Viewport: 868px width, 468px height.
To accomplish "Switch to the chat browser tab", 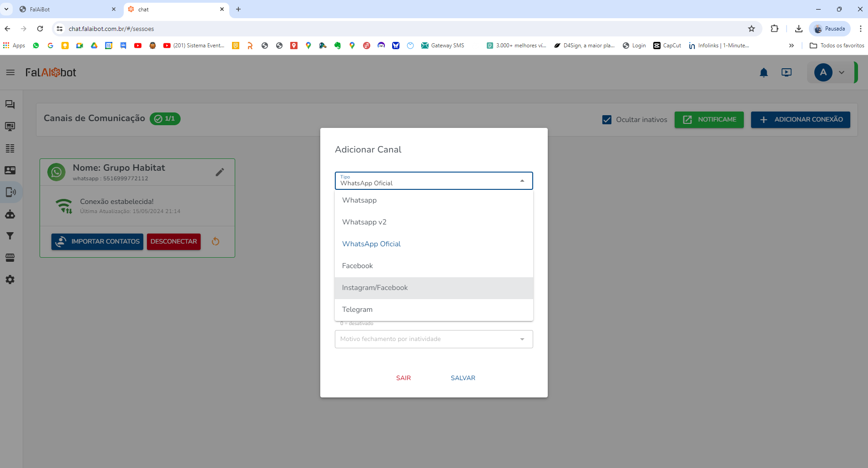I will [177, 9].
